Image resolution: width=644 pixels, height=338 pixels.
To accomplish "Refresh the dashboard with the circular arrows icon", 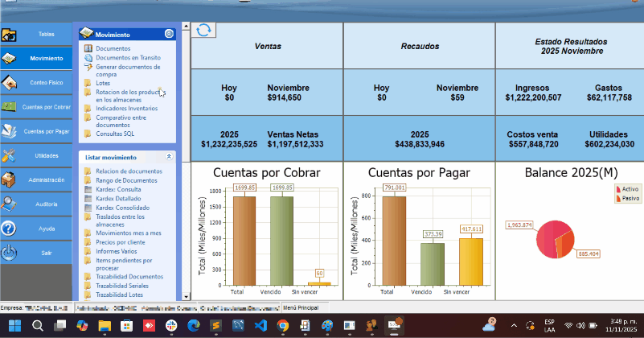I will tap(203, 30).
